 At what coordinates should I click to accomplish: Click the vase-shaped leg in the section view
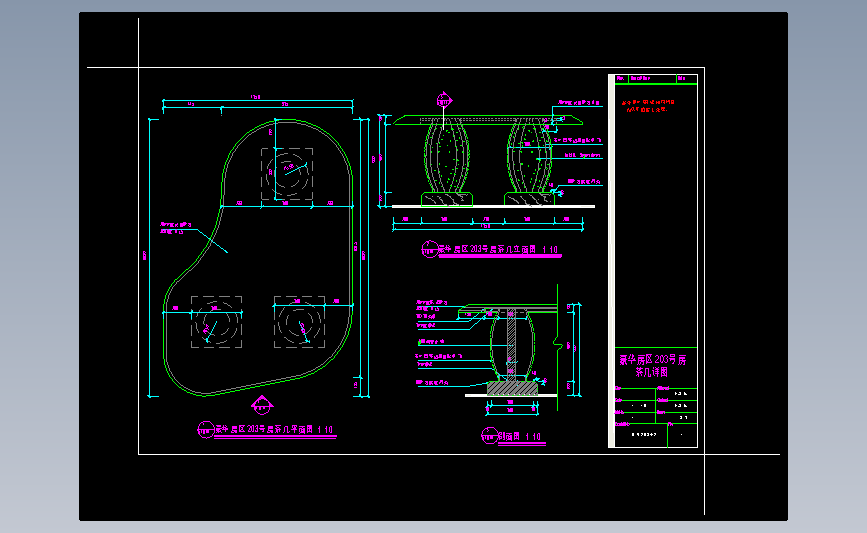[512, 346]
